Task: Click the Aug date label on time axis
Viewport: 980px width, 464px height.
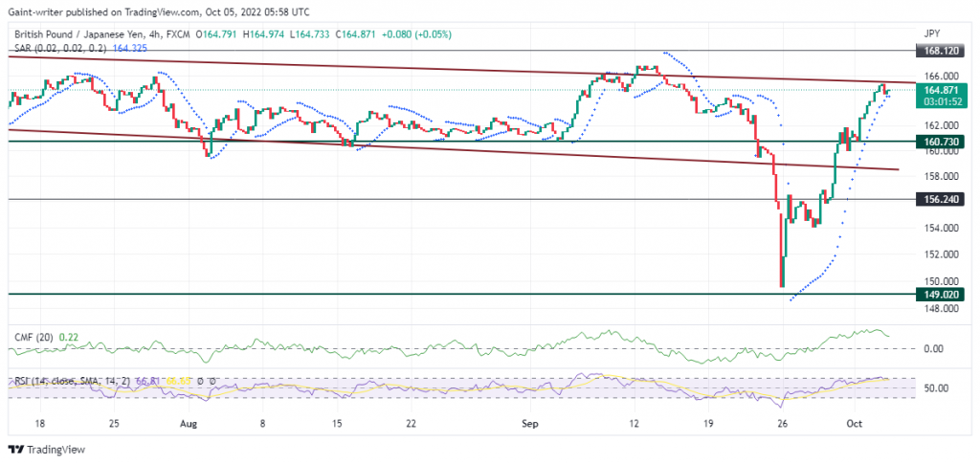Action: pyautogui.click(x=189, y=424)
